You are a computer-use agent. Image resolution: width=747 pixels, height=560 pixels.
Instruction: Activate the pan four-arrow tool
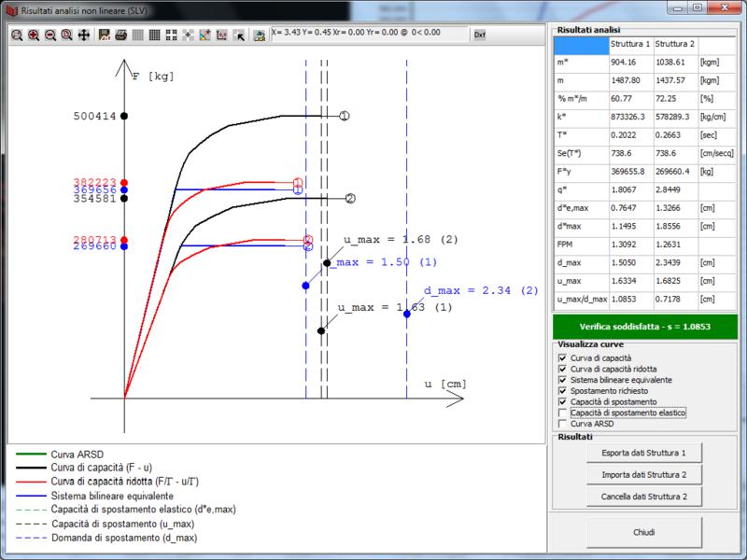84,35
